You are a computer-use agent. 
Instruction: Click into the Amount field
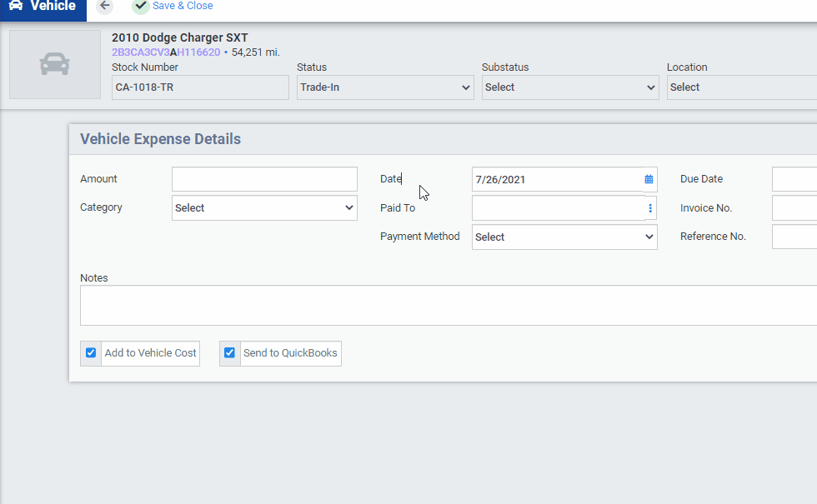point(264,179)
